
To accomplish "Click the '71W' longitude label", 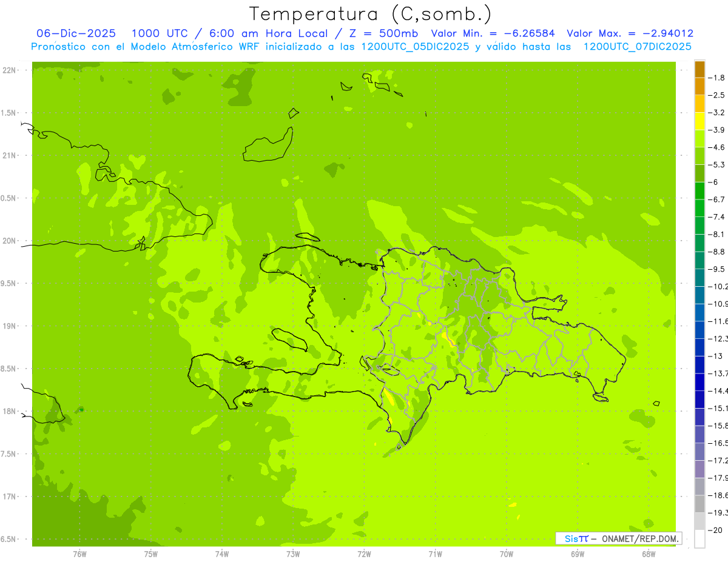I will [435, 554].
